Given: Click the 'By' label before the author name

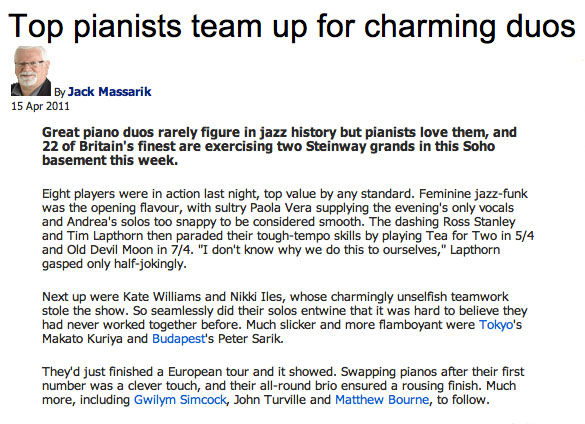Looking at the screenshot, I should click(60, 92).
